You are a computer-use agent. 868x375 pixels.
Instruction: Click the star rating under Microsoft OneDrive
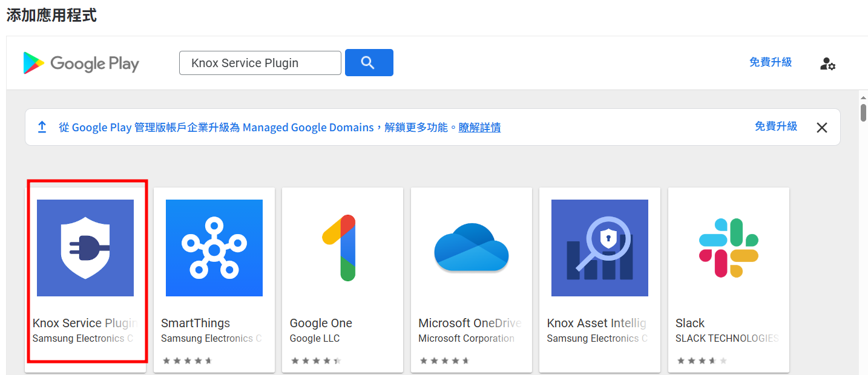click(x=444, y=361)
